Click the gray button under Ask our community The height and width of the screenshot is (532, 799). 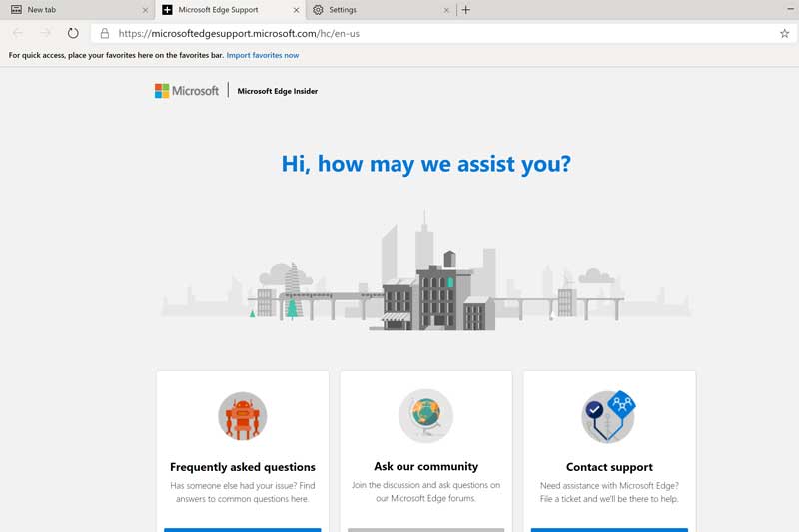426,530
